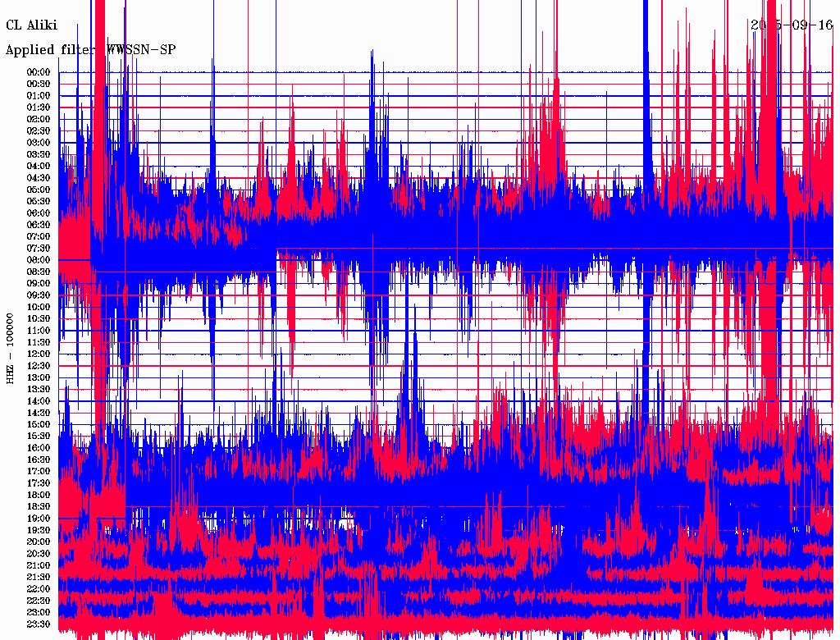
Task: Click the 10:00 time label
Action: (39, 307)
